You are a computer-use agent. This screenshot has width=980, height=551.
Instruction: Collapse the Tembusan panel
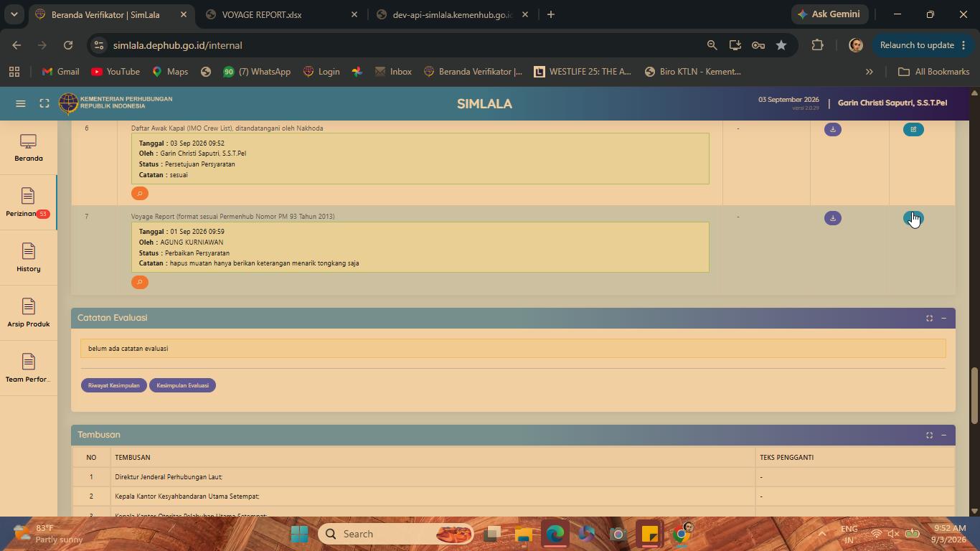click(x=943, y=435)
